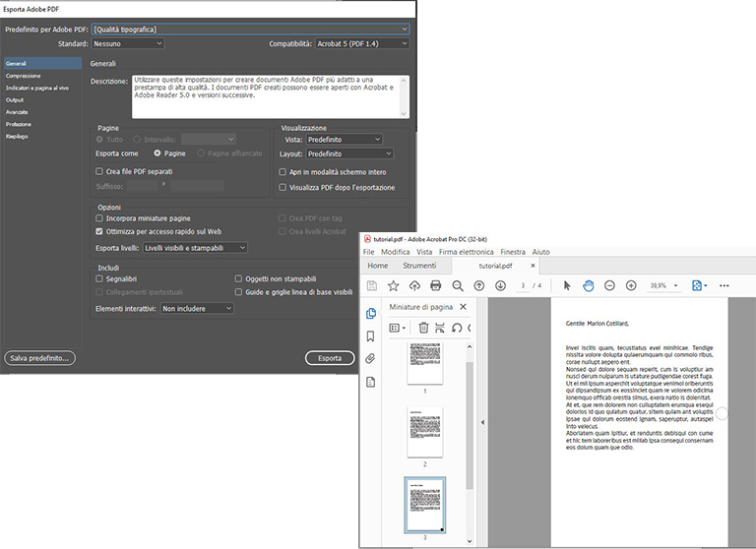
Task: Enable the Segnalibri checkbox
Action: (x=99, y=278)
